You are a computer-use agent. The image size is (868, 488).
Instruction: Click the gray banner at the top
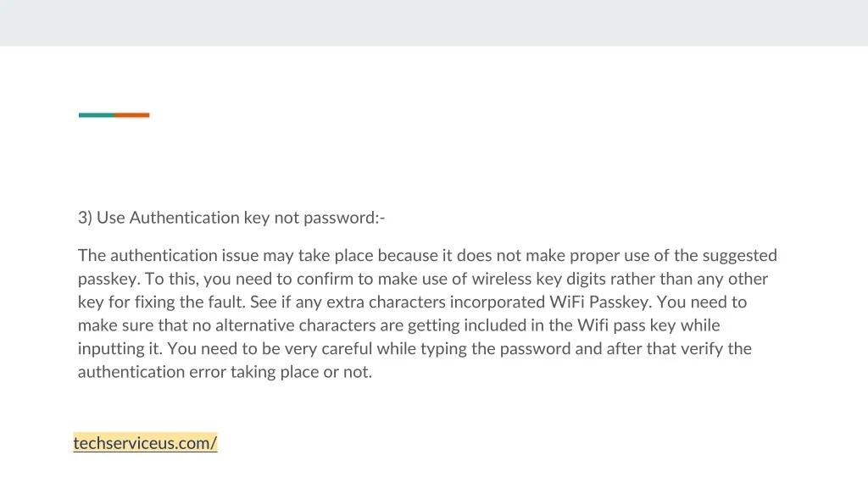pos(434,23)
